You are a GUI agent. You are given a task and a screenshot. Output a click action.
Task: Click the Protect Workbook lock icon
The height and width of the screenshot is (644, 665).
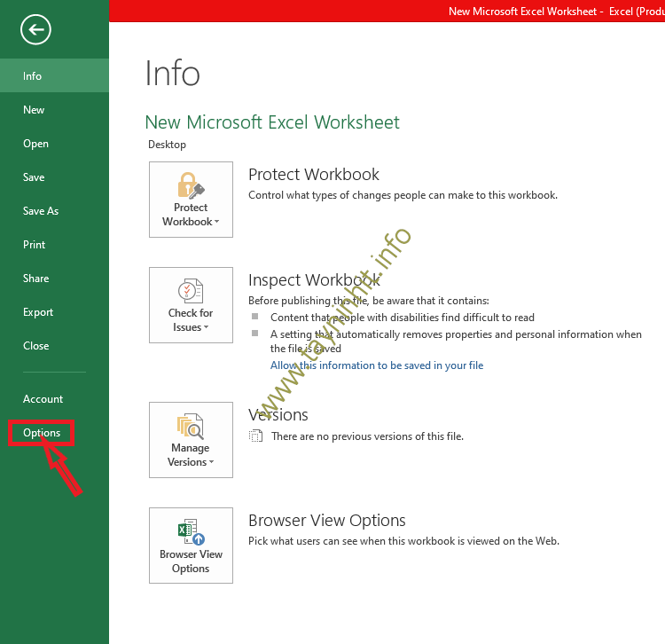coord(191,185)
